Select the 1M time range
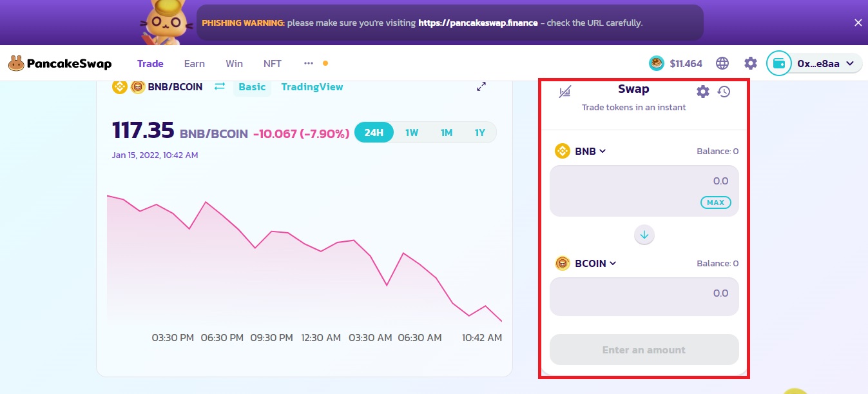Viewport: 868px width, 394px height. tap(447, 132)
